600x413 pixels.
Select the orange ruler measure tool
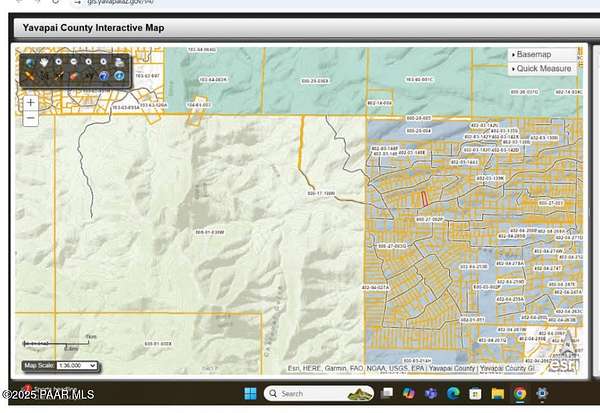[x=29, y=76]
